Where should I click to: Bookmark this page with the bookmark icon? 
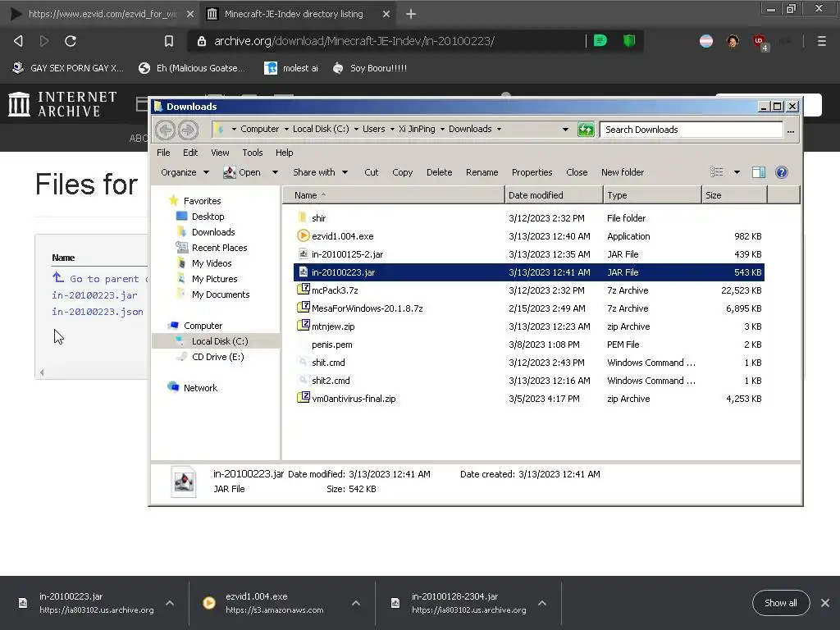169,41
